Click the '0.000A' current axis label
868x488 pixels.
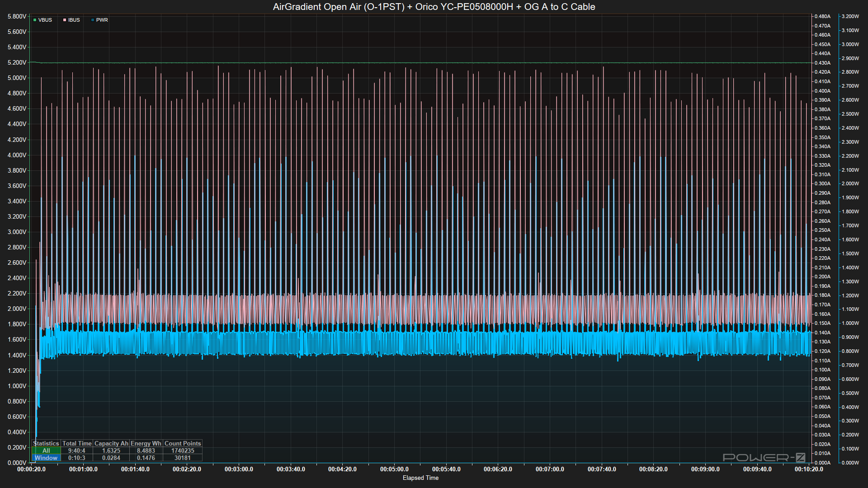[822, 463]
